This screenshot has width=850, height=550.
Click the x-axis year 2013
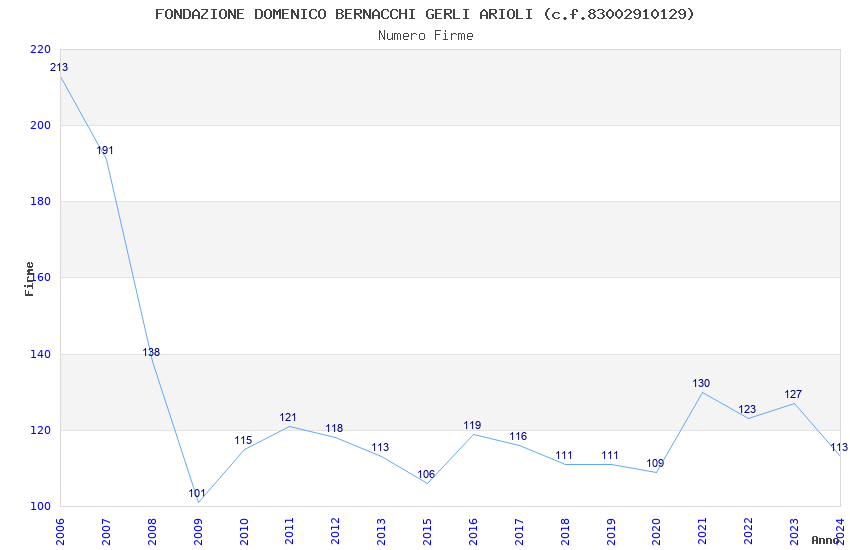[x=382, y=532]
